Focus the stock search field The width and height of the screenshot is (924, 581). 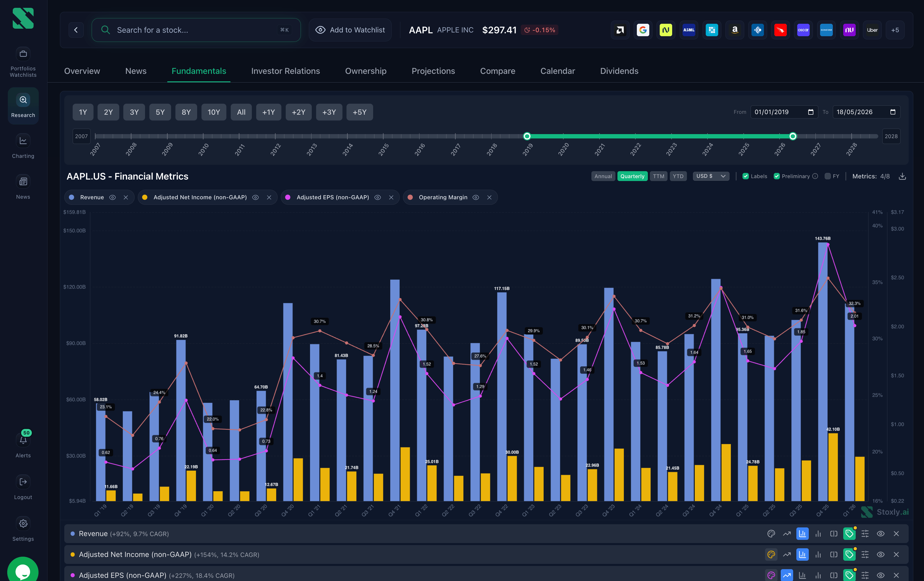196,30
